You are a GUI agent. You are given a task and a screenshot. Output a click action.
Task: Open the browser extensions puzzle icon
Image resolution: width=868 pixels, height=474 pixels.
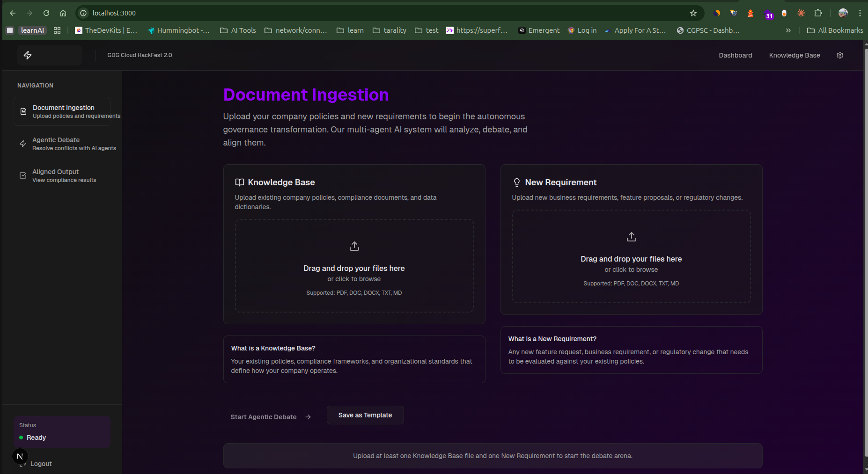[x=818, y=13]
